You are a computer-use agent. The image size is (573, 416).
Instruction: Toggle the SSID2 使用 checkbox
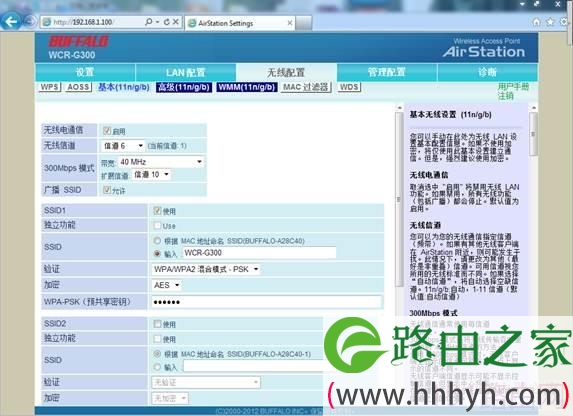pyautogui.click(x=157, y=324)
